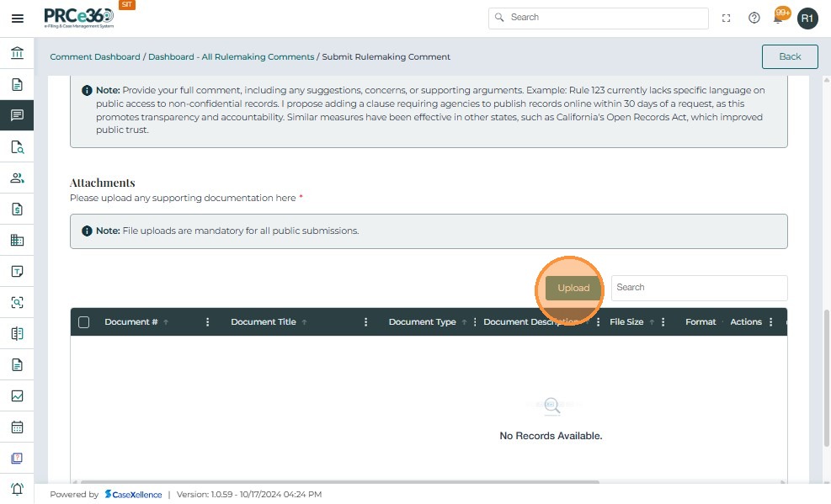This screenshot has height=504, width=831.
Task: Open the line chart sidebar icon
Action: pos(17,396)
